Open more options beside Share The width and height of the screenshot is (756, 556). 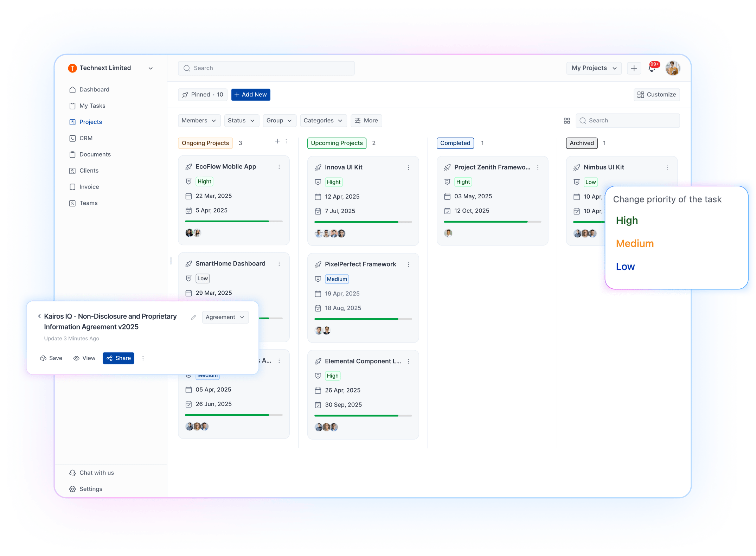pos(143,358)
